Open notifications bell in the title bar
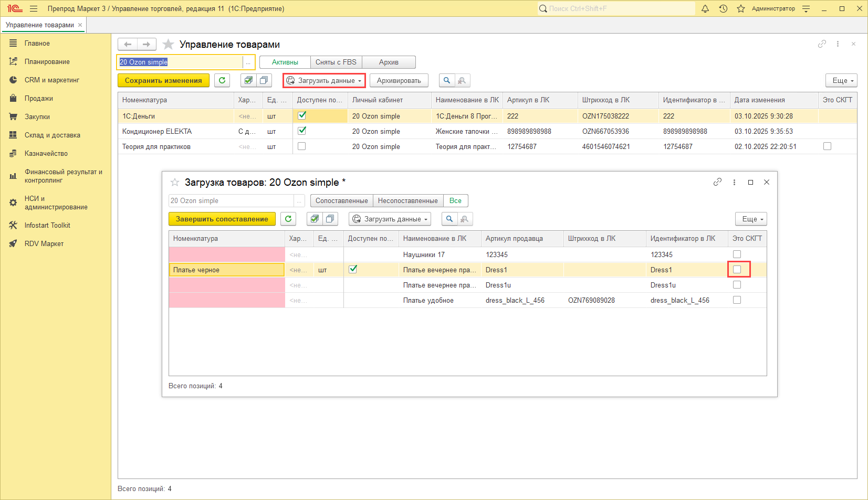 coord(705,9)
